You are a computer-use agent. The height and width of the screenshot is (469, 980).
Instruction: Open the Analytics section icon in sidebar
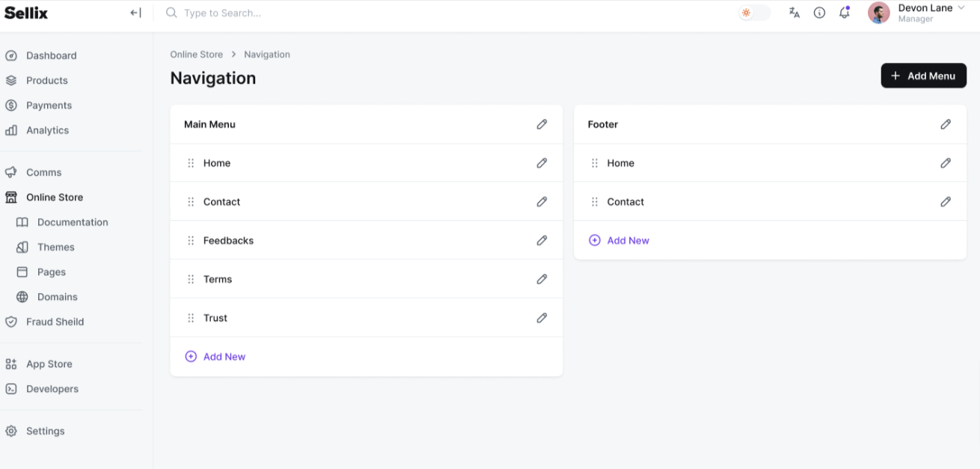click(x=10, y=130)
